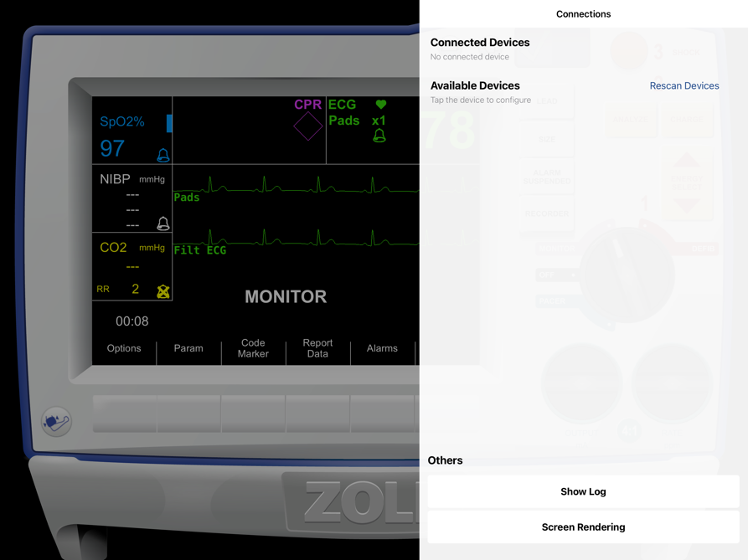Tap the magenta CPR diamond indicator
The width and height of the screenshot is (748, 560).
tap(307, 126)
